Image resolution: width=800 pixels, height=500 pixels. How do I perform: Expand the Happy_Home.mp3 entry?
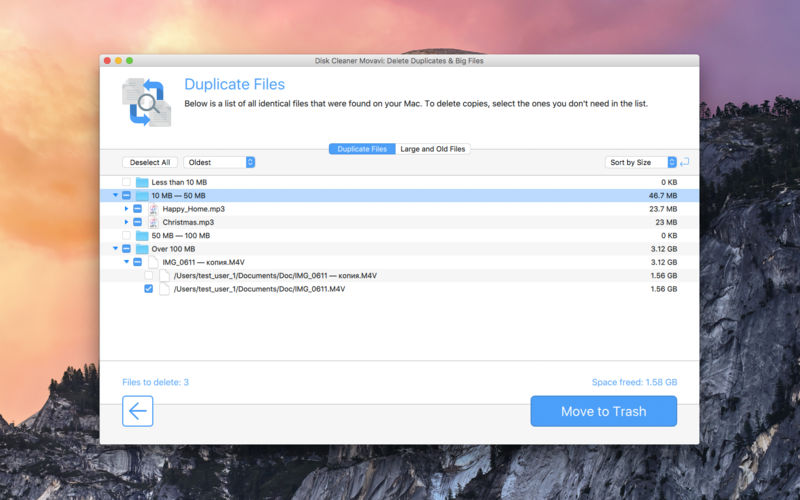126,209
